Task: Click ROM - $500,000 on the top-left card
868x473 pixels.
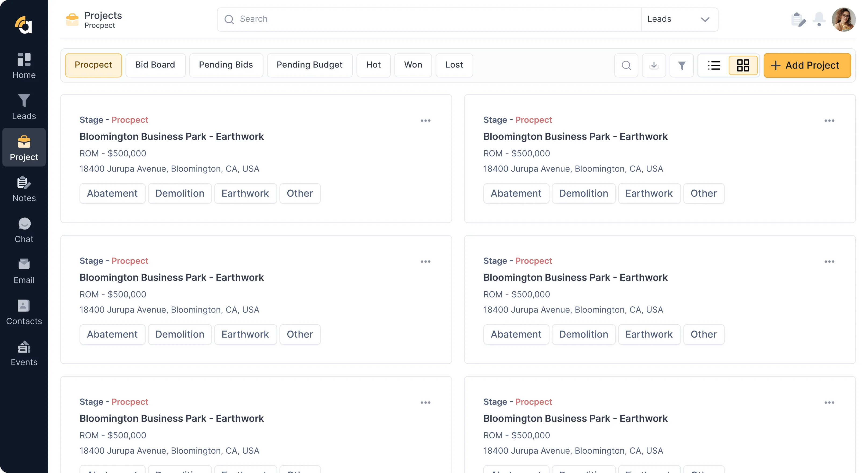Action: click(x=113, y=153)
